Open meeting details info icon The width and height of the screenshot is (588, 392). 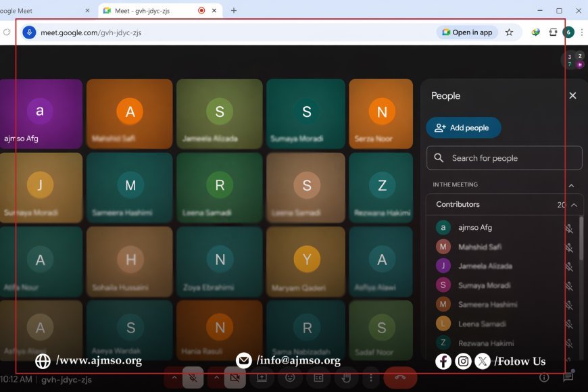point(544,377)
